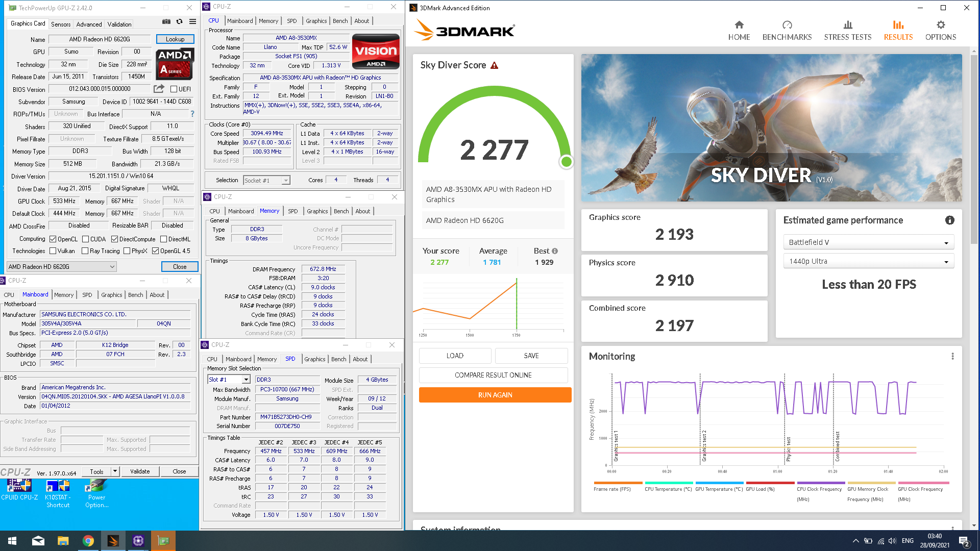The image size is (980, 551).
Task: Toggle PhysX checkbox
Action: [x=127, y=251]
